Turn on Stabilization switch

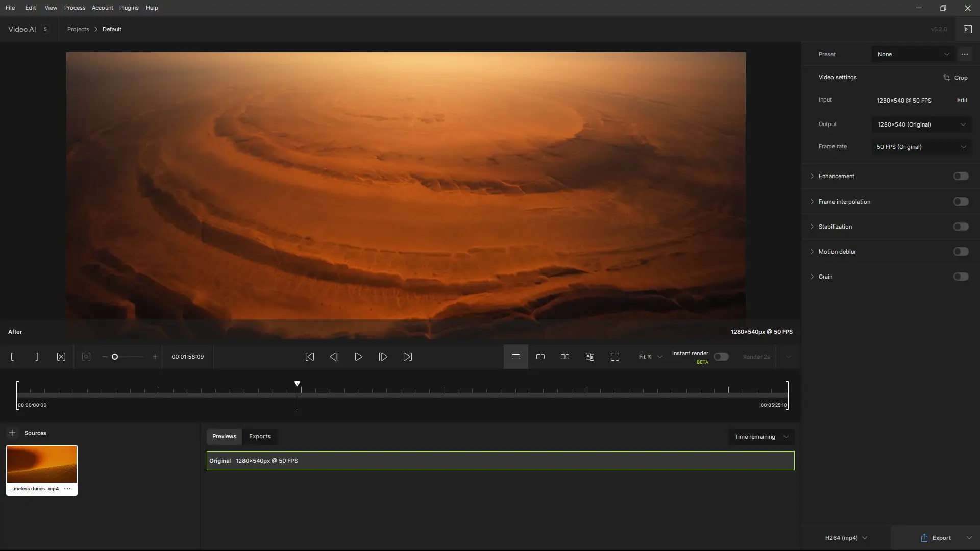[x=961, y=227]
